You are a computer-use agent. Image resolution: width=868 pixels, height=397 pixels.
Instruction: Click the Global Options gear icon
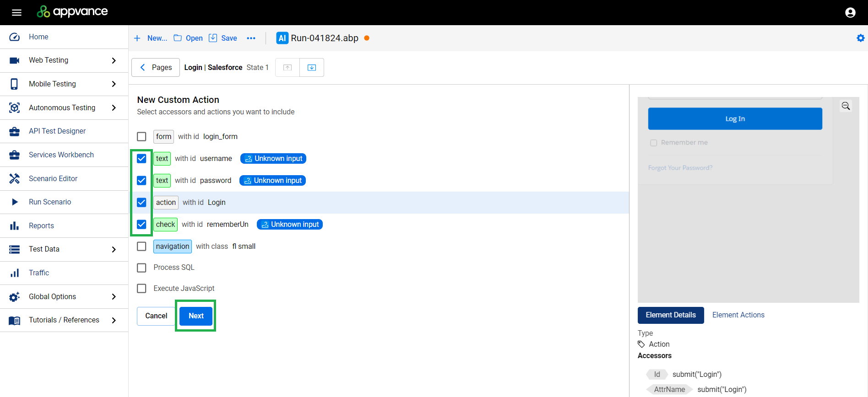tap(15, 297)
